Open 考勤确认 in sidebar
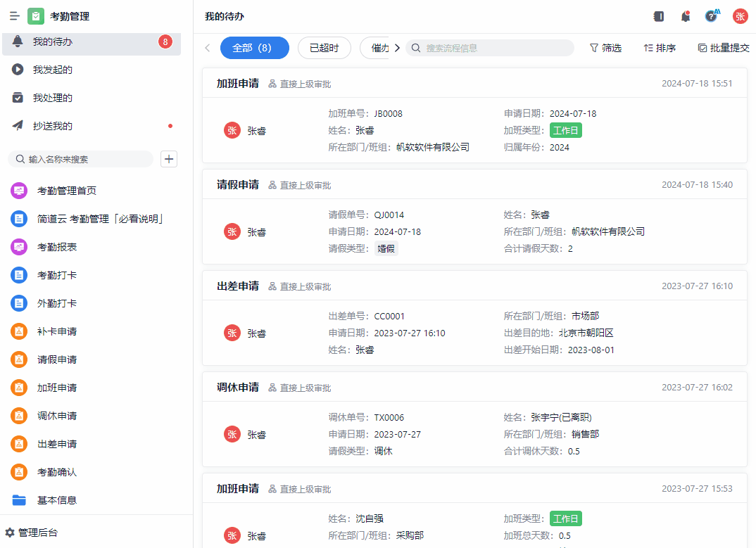Image resolution: width=756 pixels, height=548 pixels. pos(92,472)
